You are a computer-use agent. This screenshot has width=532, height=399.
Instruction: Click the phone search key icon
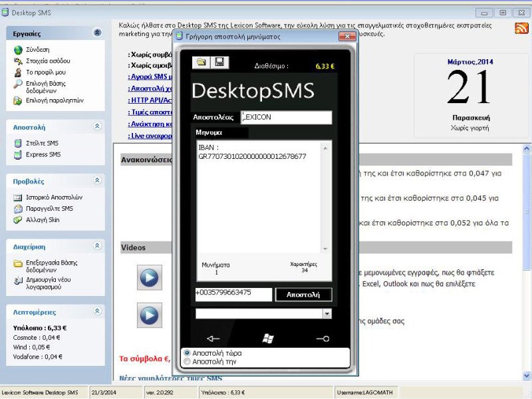323,338
